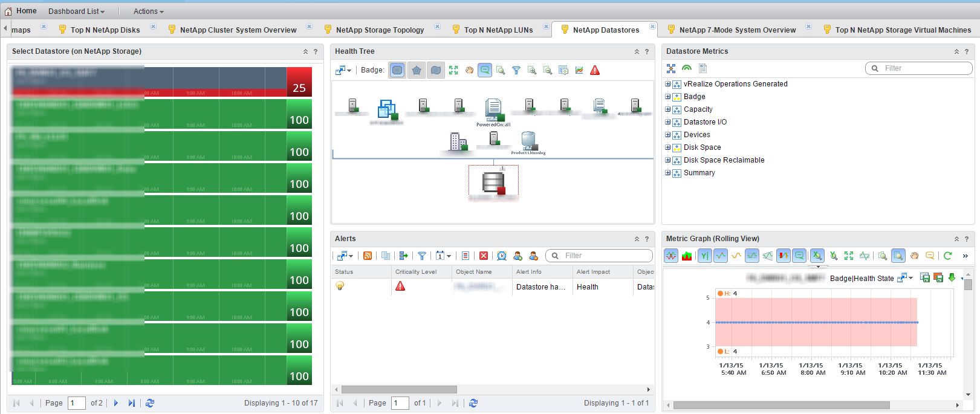Click the fit-to-view green arrows icon in Health Tree

click(453, 70)
